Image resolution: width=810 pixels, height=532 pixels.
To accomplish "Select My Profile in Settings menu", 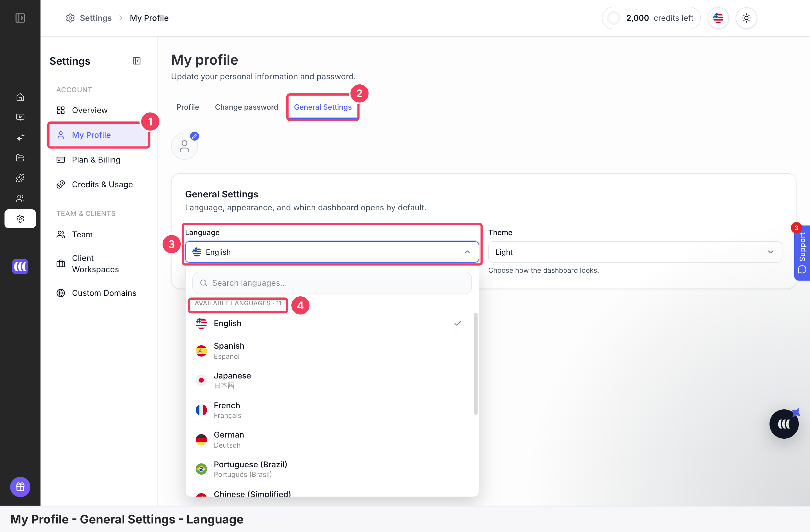I will tap(99, 135).
